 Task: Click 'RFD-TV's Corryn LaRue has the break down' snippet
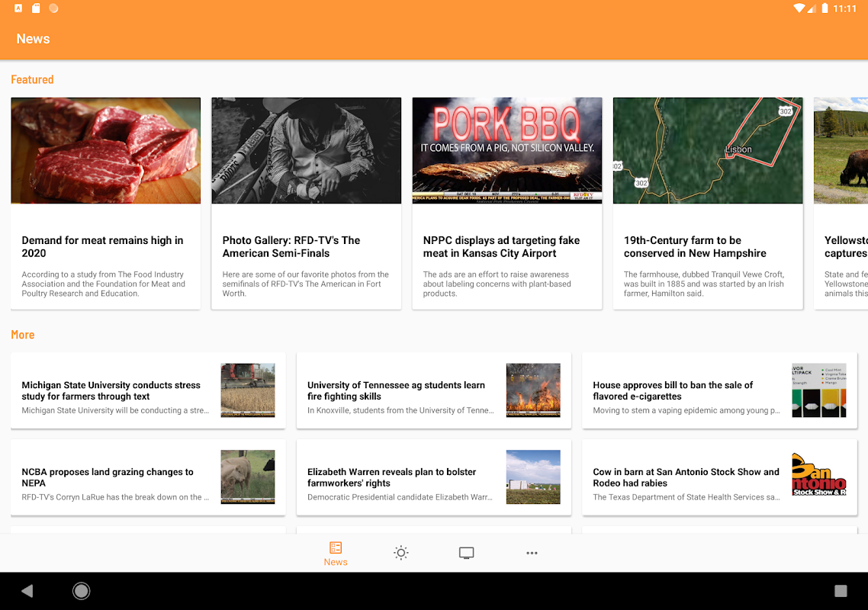(115, 498)
